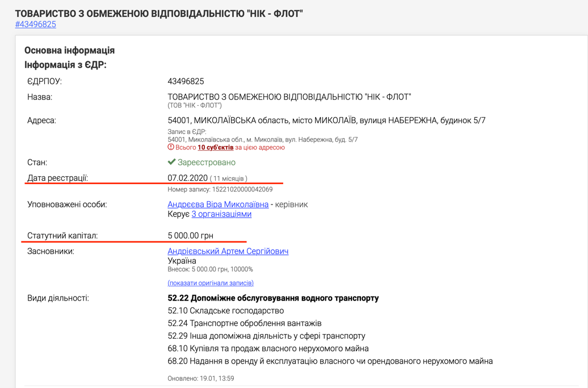Follow the 3 організаціями link

pos(221,214)
